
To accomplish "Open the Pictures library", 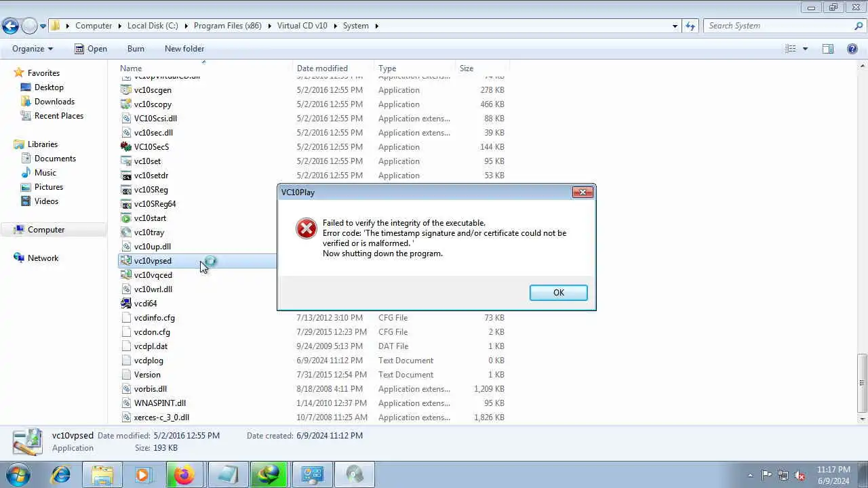I will 49,186.
